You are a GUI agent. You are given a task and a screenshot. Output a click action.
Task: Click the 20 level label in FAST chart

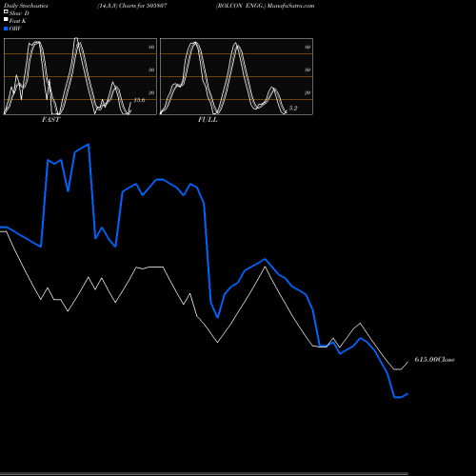(x=151, y=92)
